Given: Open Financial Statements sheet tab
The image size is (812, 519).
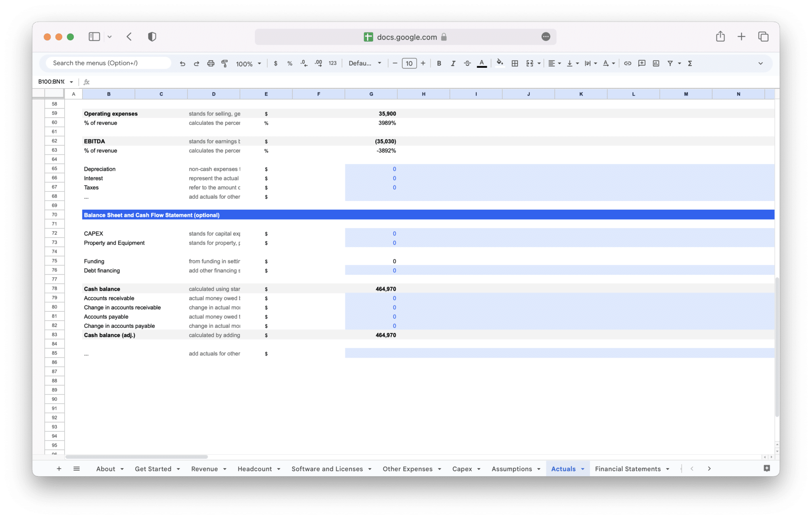Looking at the screenshot, I should coord(628,469).
